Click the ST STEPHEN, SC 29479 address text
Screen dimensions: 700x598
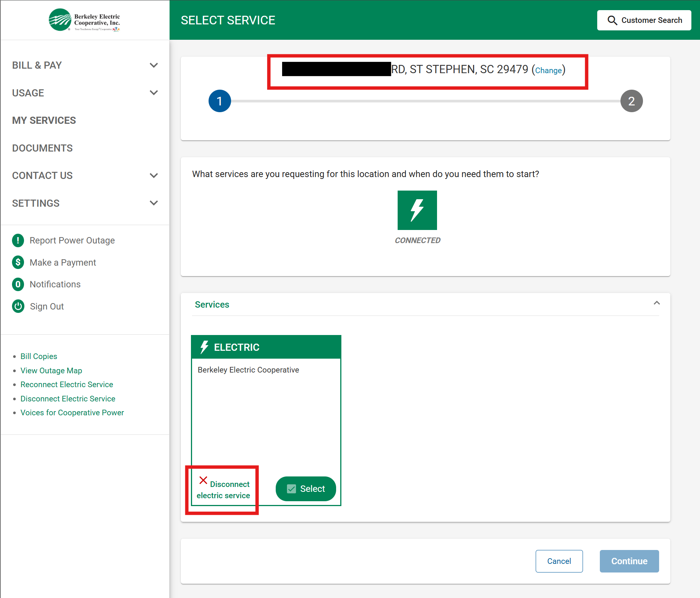point(469,69)
